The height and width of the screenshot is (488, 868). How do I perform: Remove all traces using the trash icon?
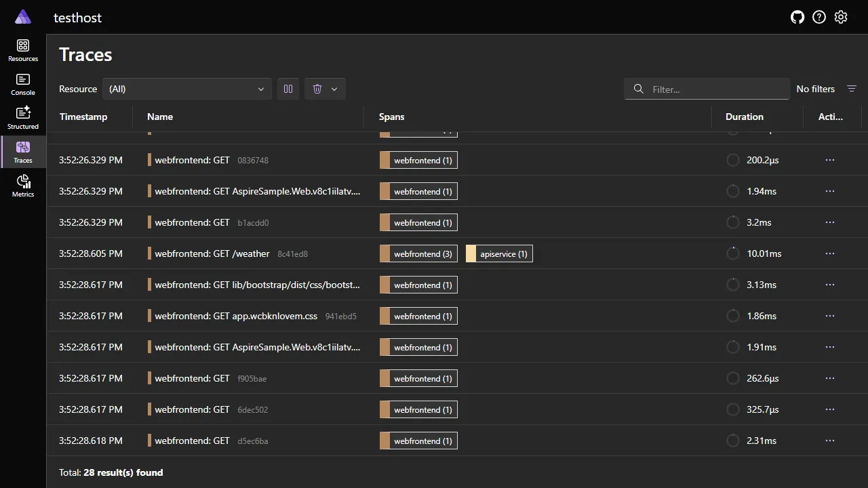pos(317,89)
